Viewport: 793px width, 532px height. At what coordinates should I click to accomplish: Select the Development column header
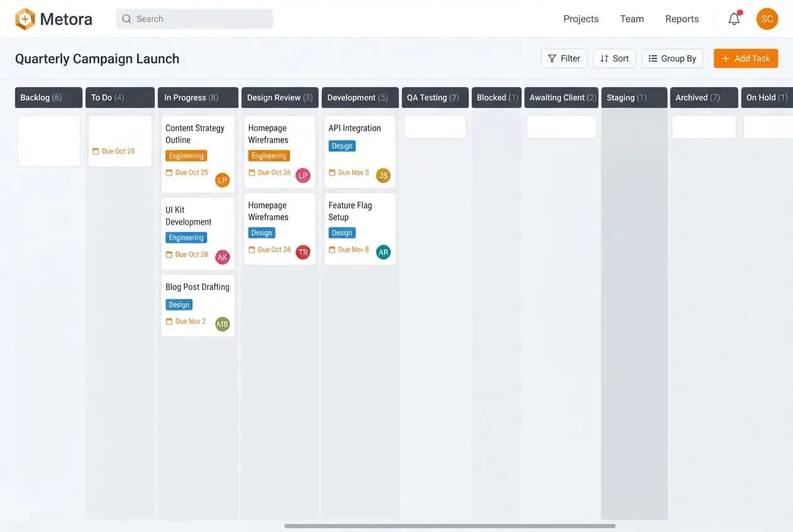click(360, 97)
